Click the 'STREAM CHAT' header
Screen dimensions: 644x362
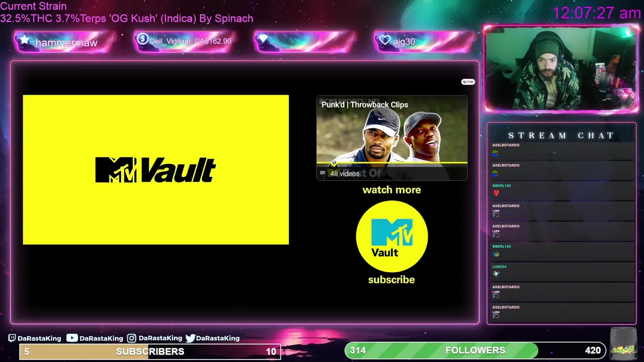pos(561,136)
